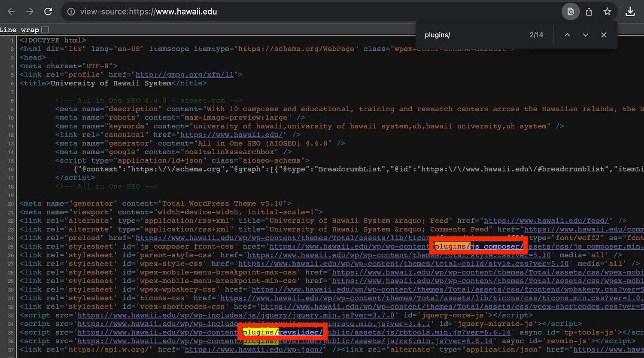The image size is (644, 358).
Task: Go forward to the next page
Action: pyautogui.click(x=30, y=12)
